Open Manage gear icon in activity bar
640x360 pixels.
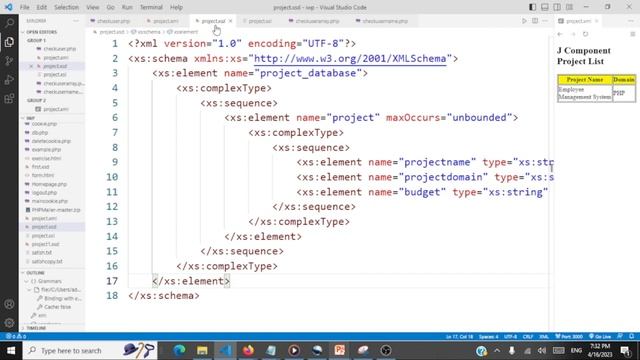point(9,323)
